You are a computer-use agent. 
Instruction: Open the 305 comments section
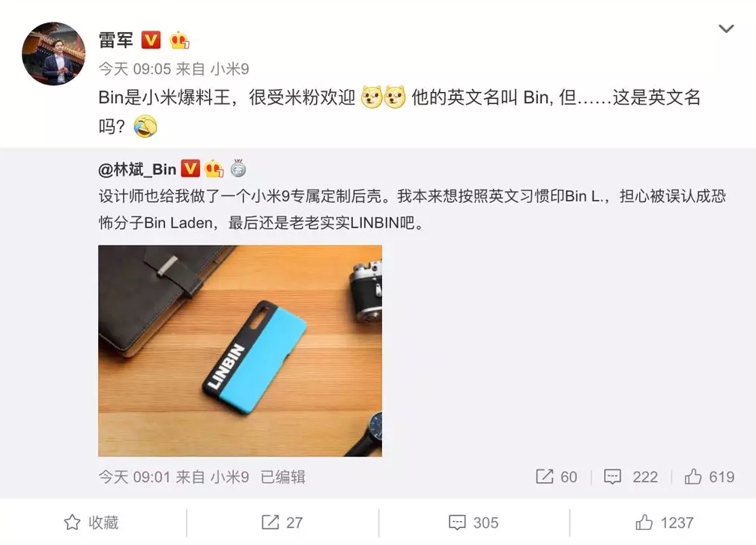(x=473, y=523)
